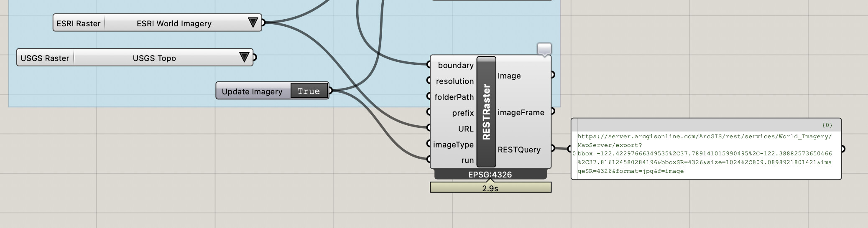Select the run input on RESTRaster
The image size is (868, 228).
point(467,160)
